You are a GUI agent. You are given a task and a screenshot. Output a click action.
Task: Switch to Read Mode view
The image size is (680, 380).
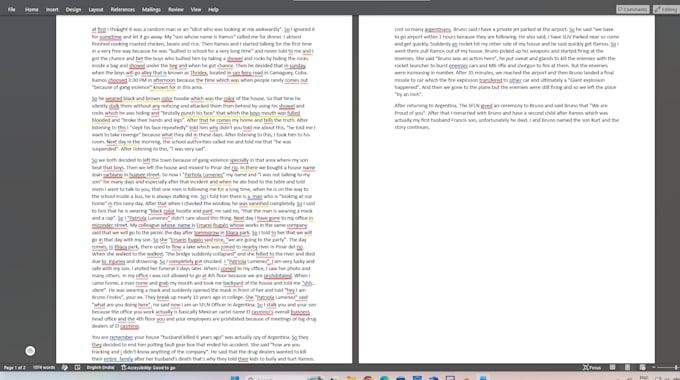(612, 368)
